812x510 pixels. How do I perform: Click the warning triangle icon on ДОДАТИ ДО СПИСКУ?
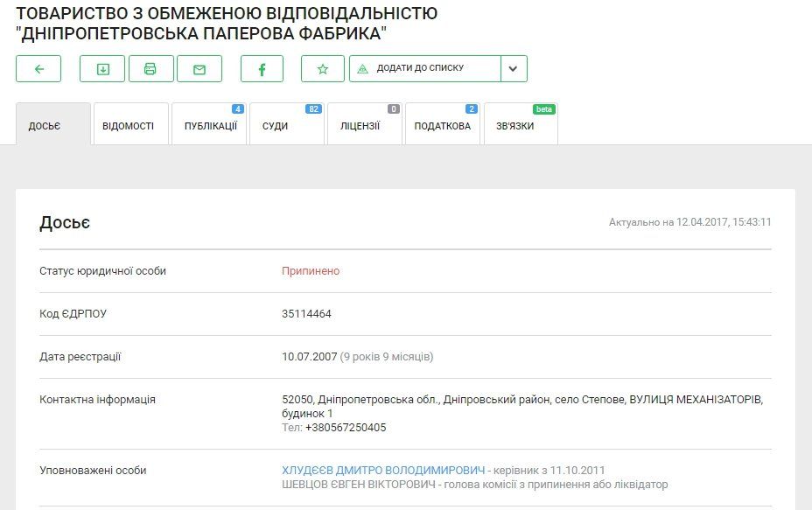pos(361,68)
